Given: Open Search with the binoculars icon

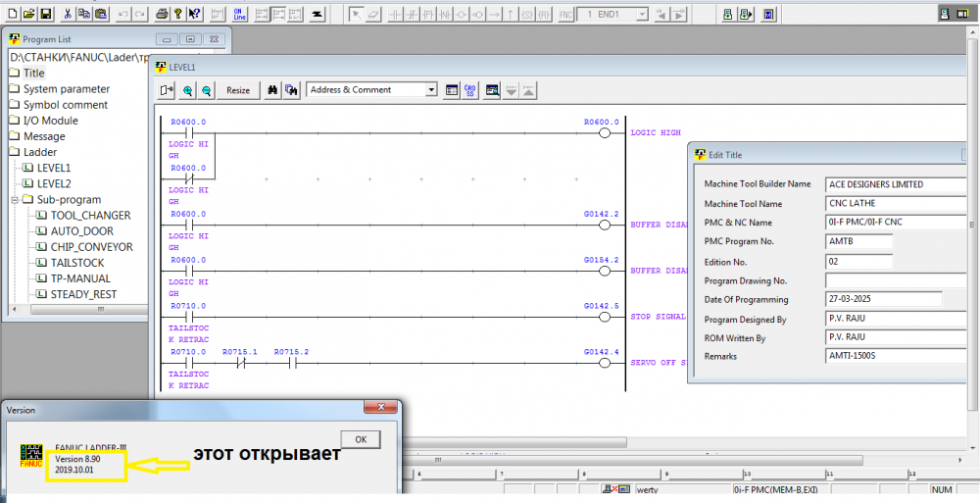Looking at the screenshot, I should coord(272,90).
